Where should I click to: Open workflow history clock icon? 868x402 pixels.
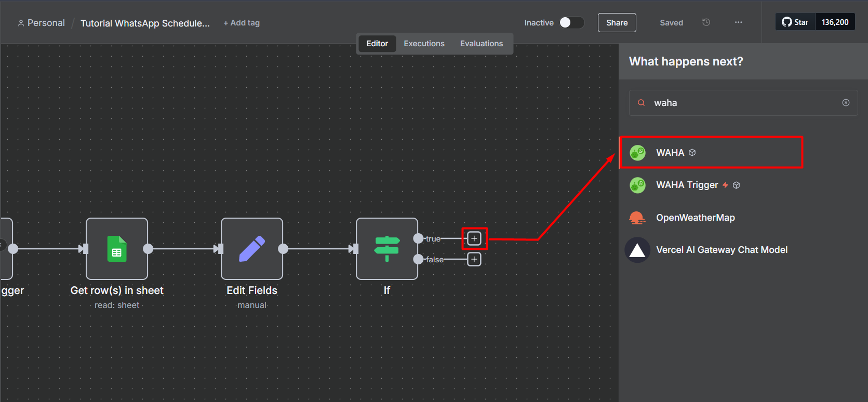(706, 22)
